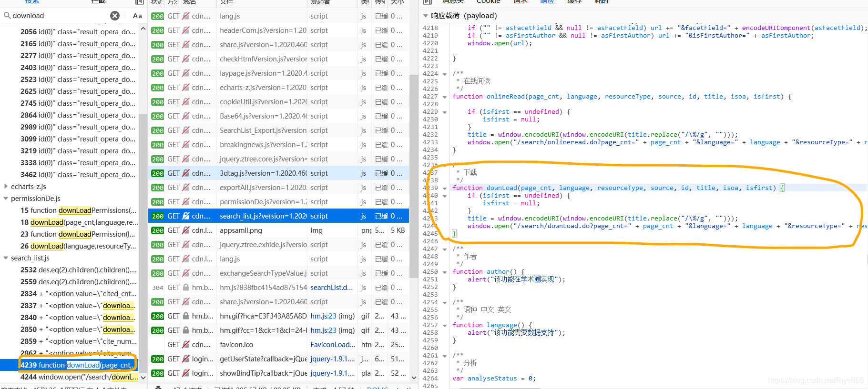This screenshot has height=389, width=868.
Task: Fold language function at line 4257
Action: [445, 325]
